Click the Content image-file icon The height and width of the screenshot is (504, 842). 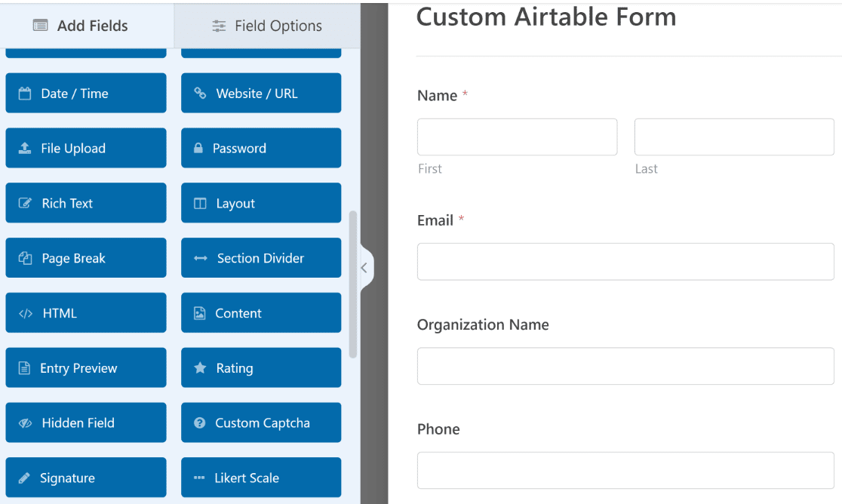point(199,313)
